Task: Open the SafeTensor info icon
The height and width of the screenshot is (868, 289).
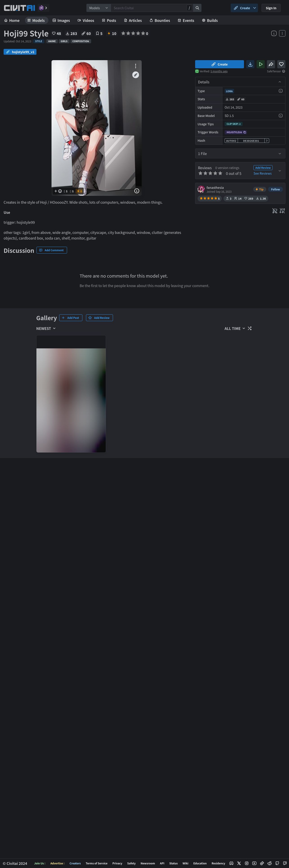Action: 284,71
